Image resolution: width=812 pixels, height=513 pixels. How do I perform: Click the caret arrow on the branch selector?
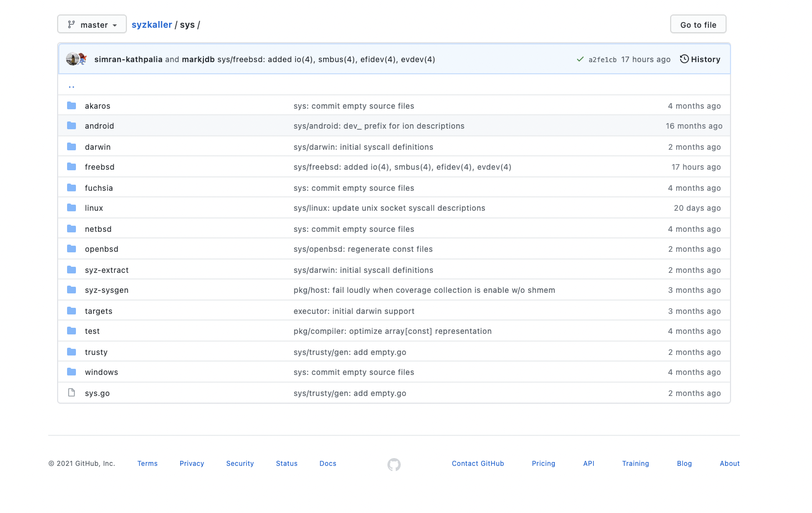(x=114, y=24)
